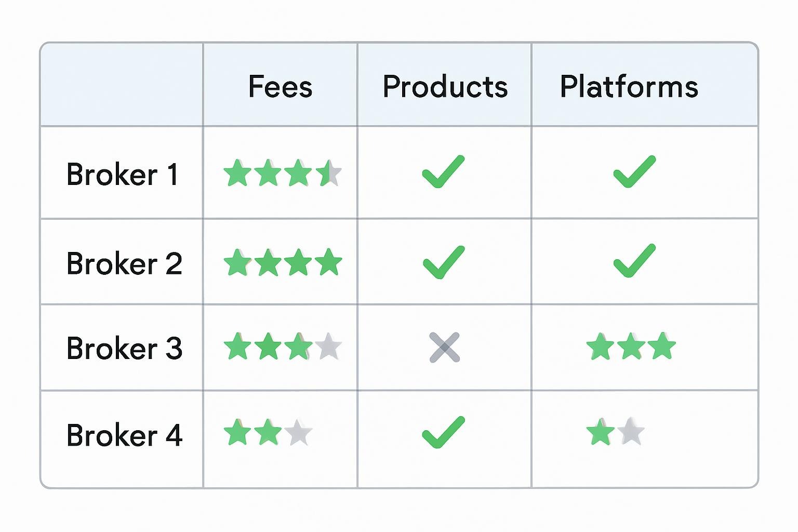Click Broker 1 Products green checkmark
This screenshot has height=532, width=798.
(443, 171)
